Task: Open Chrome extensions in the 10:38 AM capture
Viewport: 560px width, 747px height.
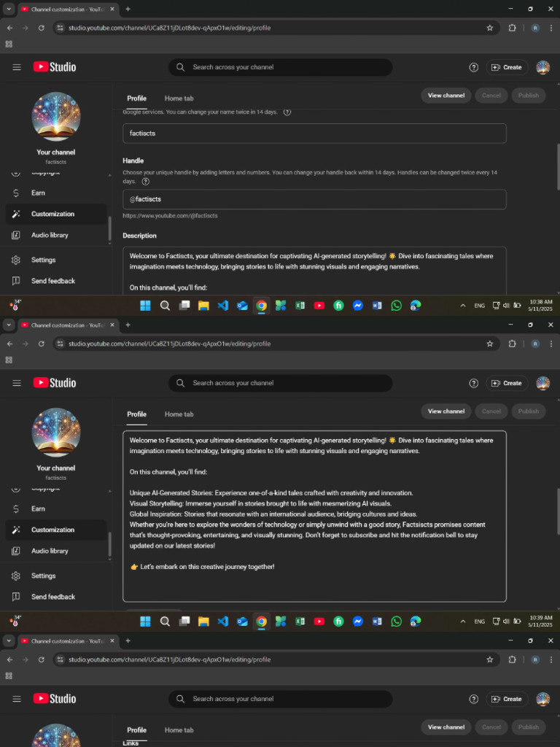Action: click(x=512, y=28)
